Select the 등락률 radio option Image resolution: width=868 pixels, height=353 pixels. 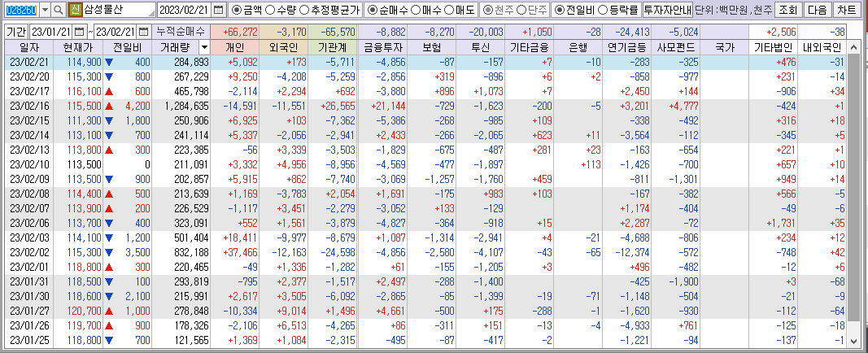[x=618, y=10]
